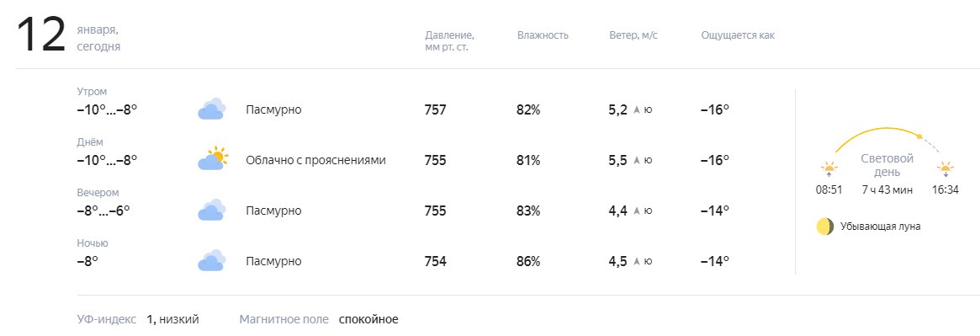This screenshot has width=980, height=336.
Task: Click the Облачно с прояснениями description
Action: coord(315,160)
